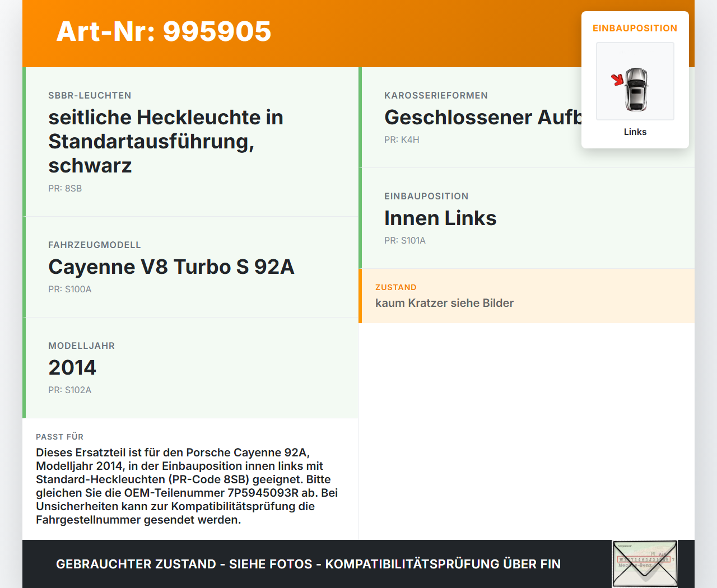The image size is (717, 588).
Task: Select the model year '2014' value
Action: [x=72, y=367]
